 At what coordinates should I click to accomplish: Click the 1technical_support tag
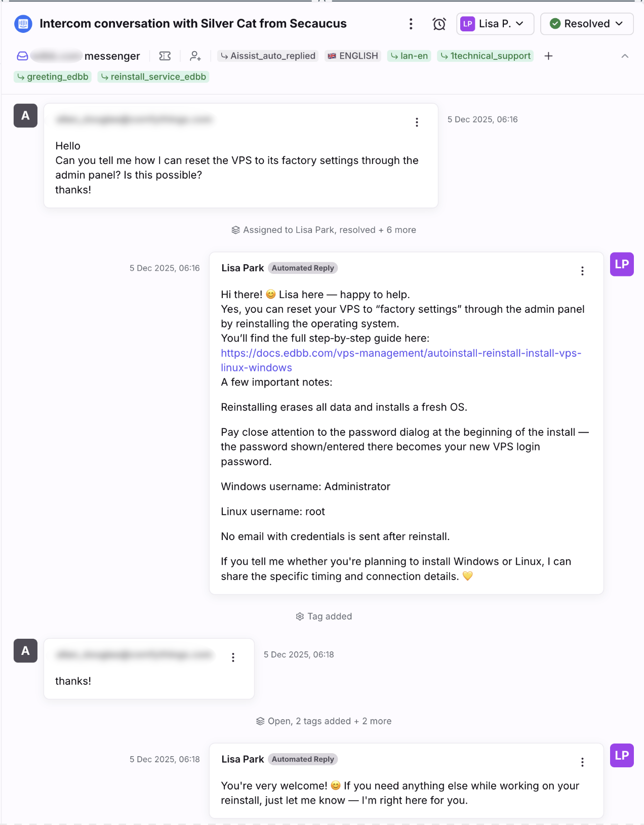[x=486, y=56]
